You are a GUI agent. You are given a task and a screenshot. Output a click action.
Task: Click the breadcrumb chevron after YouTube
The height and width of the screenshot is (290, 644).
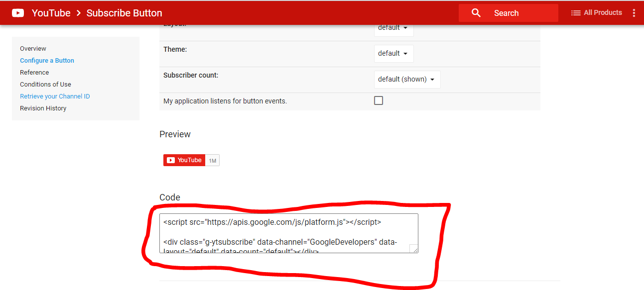(x=79, y=13)
